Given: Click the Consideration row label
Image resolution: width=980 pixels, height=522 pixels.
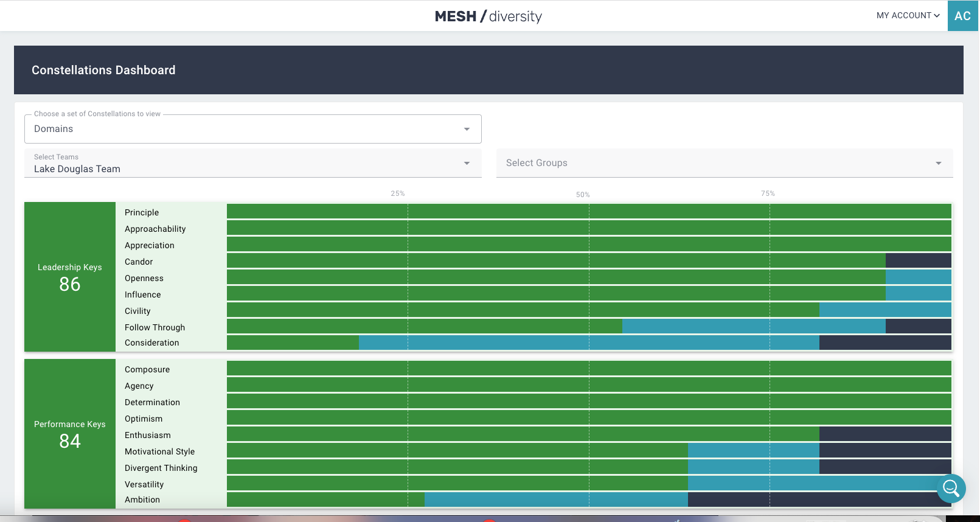Looking at the screenshot, I should [x=152, y=343].
